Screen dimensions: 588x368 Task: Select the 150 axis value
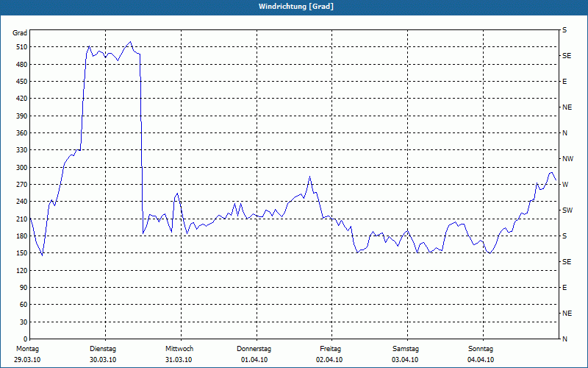[21, 253]
